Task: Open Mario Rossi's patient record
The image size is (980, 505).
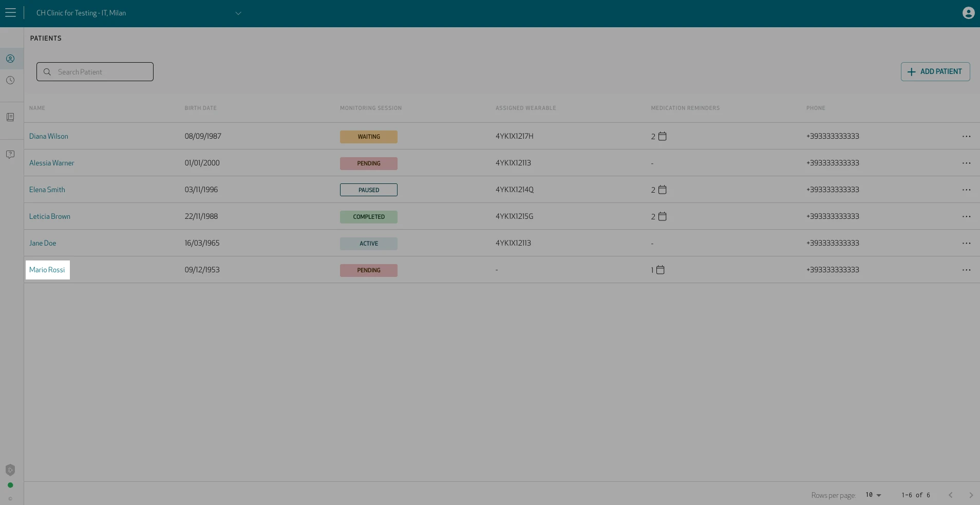Action: pos(47,270)
